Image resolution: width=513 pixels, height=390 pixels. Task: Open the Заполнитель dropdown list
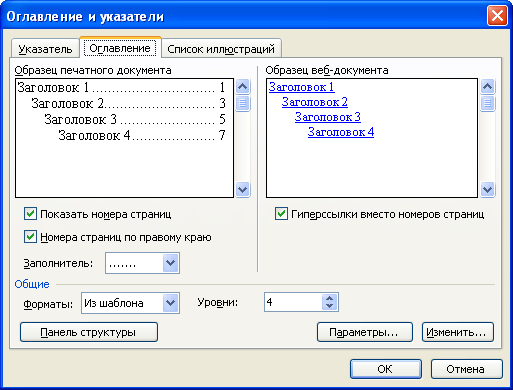(171, 263)
